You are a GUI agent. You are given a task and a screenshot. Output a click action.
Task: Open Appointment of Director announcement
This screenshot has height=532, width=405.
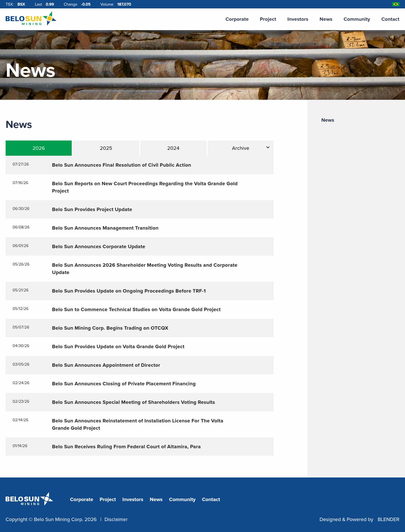click(x=106, y=365)
